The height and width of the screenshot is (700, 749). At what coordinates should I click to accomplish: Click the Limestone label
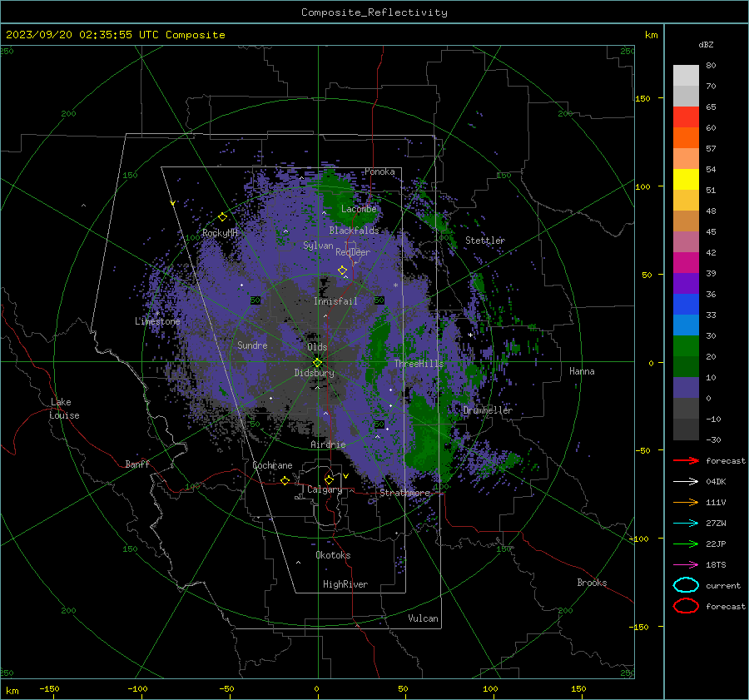click(157, 321)
